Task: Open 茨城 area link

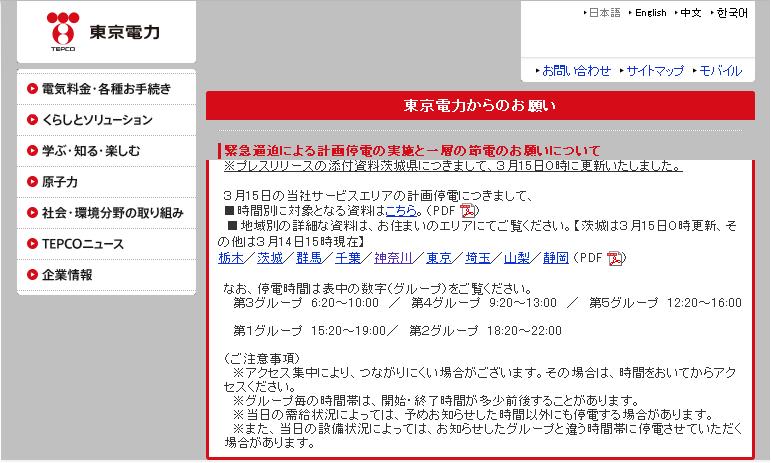Action: point(270,258)
